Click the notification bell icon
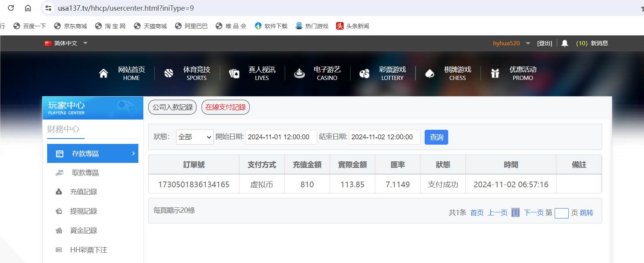This screenshot has width=644, height=263. pos(565,43)
